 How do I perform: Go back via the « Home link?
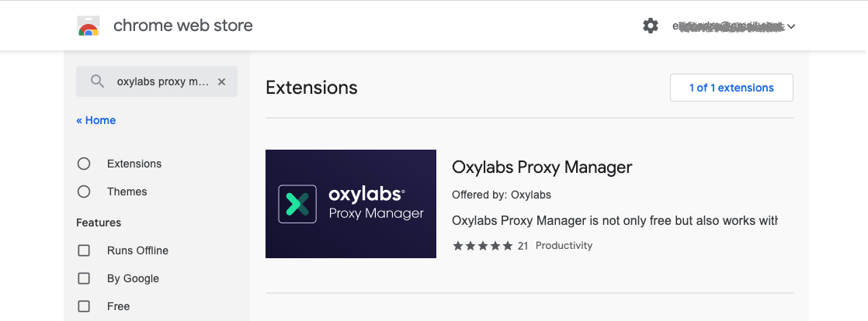pos(96,120)
